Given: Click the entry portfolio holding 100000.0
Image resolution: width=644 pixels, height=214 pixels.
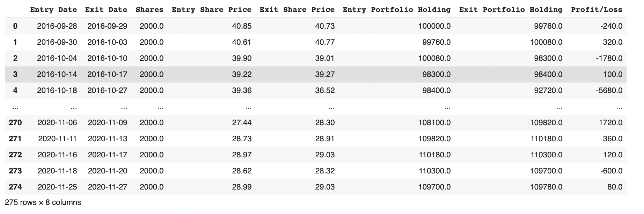Looking at the screenshot, I should click(434, 26).
